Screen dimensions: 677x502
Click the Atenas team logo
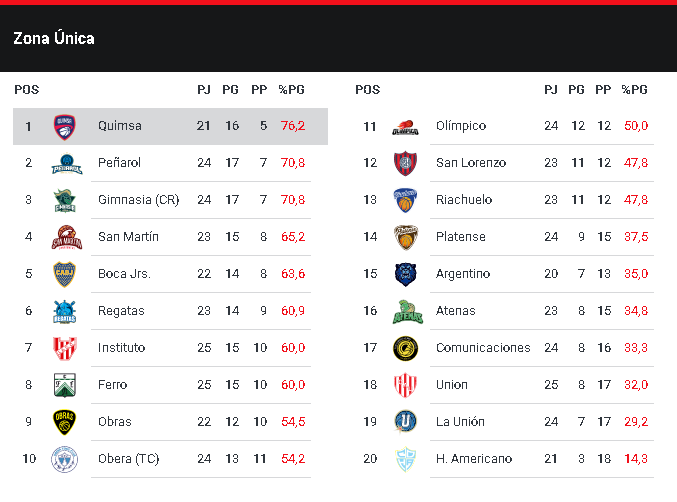[x=404, y=311]
